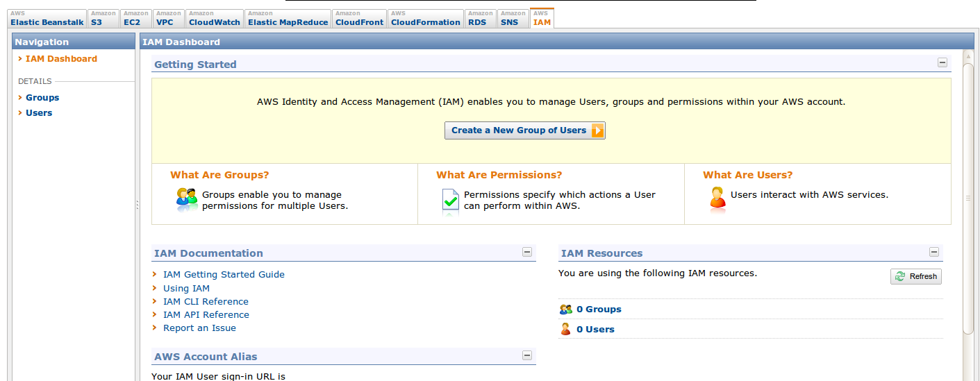Screen dimensions: 980x381
Task: Switch to the Amazon S3 tab
Action: point(103,19)
